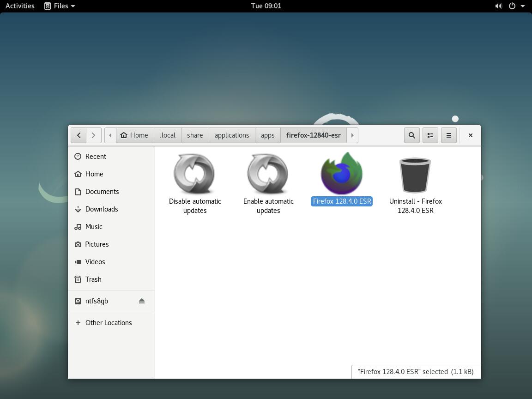Select the Firefox 128.4.0 ESR launcher icon
Screen dimensions: 532x399
coord(342,173)
